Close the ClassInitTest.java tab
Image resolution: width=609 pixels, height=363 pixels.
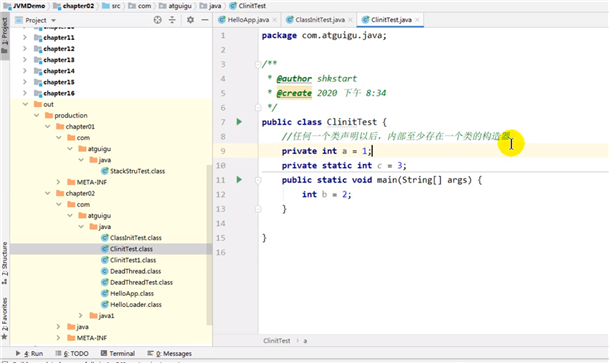pyautogui.click(x=350, y=20)
